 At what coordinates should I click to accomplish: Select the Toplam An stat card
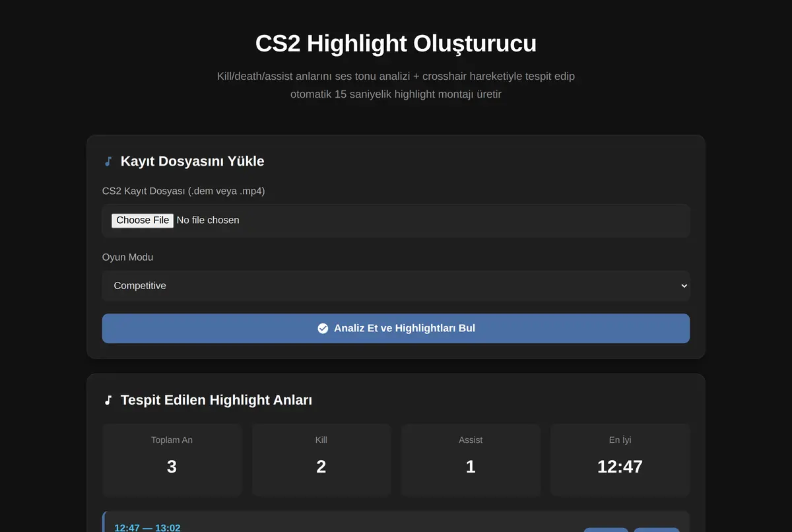[172, 459]
